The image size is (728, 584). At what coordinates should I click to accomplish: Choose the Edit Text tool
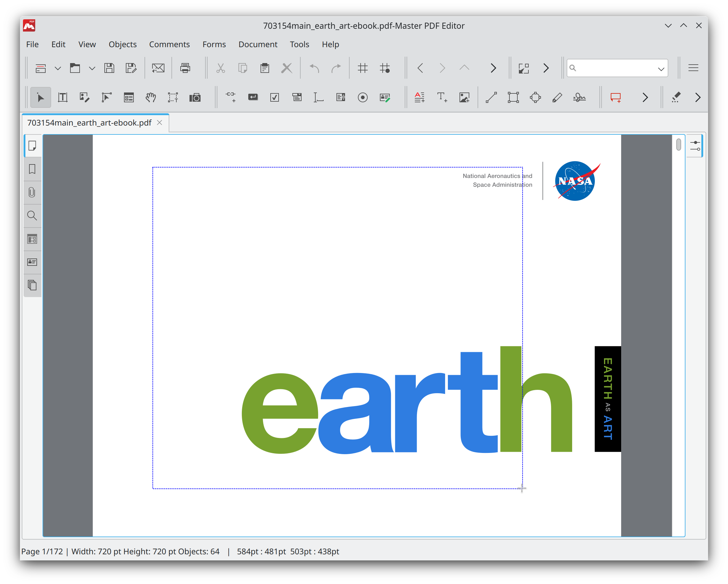62,98
